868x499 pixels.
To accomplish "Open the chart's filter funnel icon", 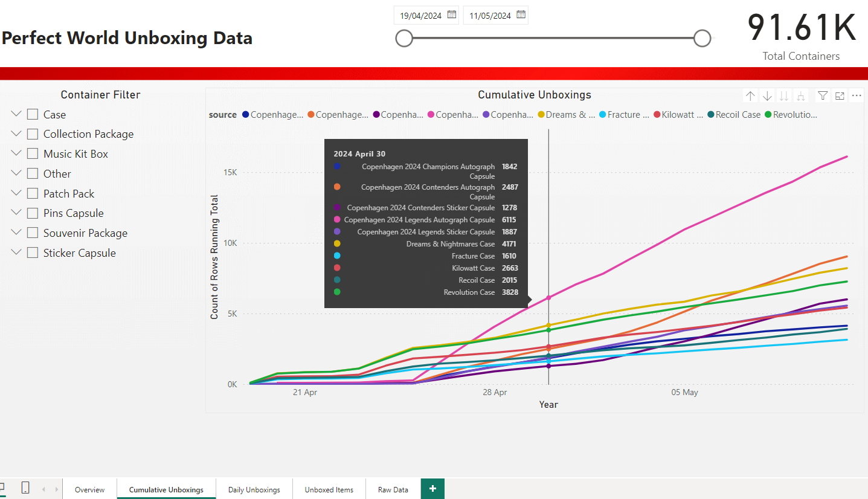I will pyautogui.click(x=823, y=96).
